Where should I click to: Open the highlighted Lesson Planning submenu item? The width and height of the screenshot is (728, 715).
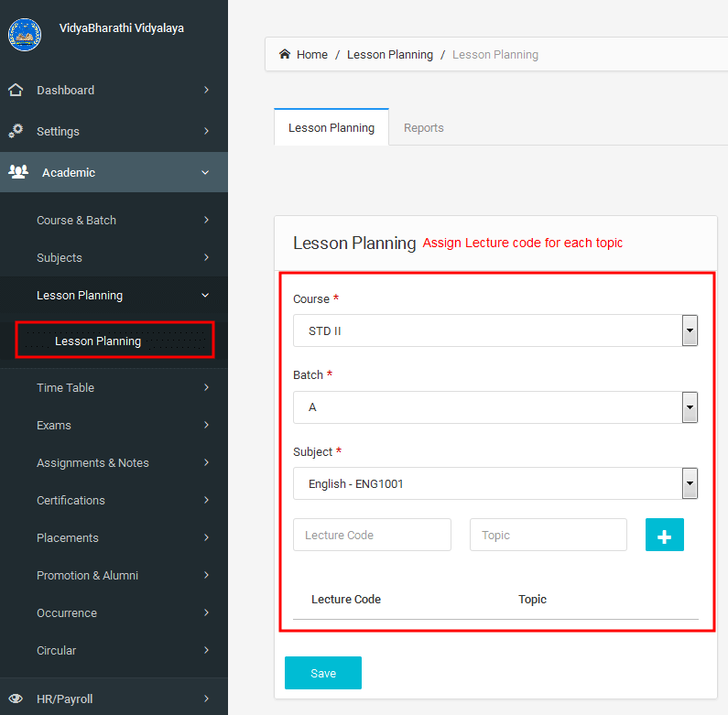tap(114, 341)
